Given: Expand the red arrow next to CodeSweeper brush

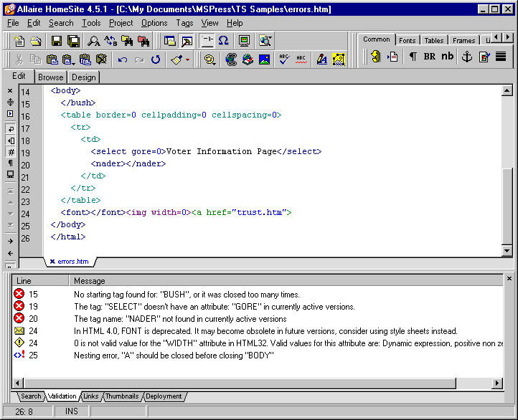Looking at the screenshot, I should pyautogui.click(x=188, y=60).
